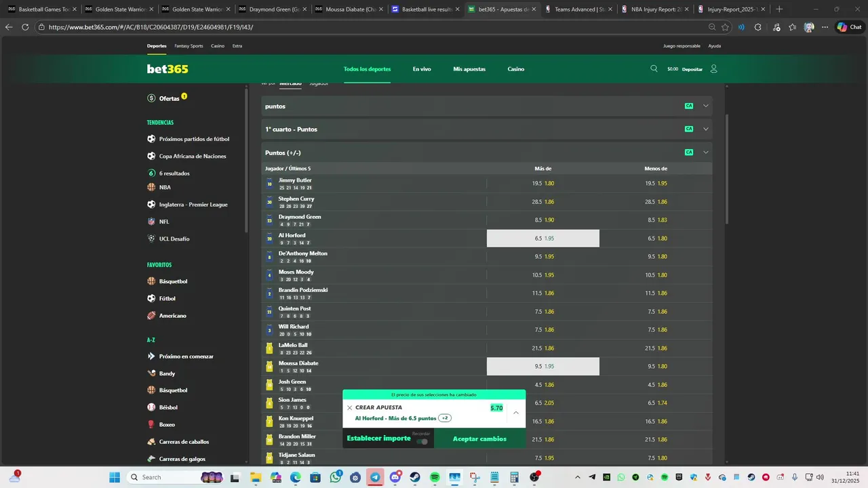Viewport: 868px width, 488px height.
Task: Open browser settings and more menu
Action: point(825,27)
